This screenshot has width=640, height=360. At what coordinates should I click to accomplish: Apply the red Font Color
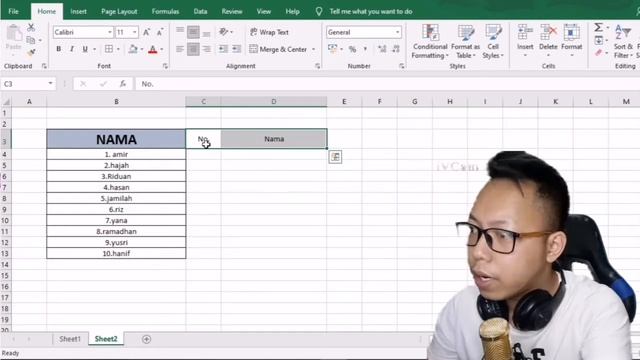(153, 49)
